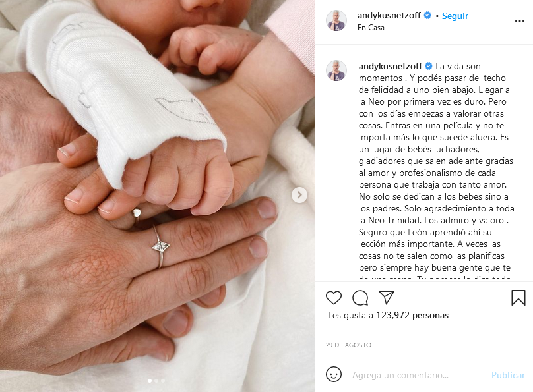
Task: Share post with paper plane icon
Action: [x=387, y=297]
